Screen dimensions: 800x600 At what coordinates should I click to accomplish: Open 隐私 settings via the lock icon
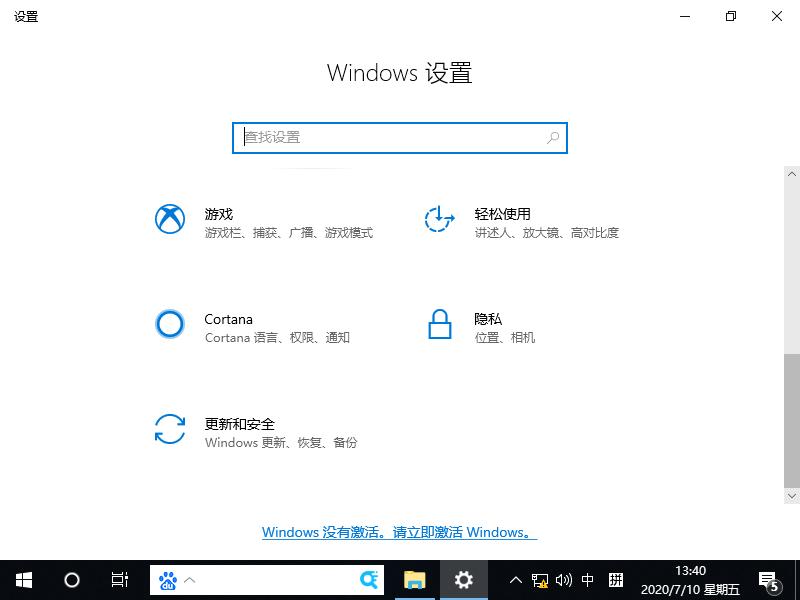[440, 325]
